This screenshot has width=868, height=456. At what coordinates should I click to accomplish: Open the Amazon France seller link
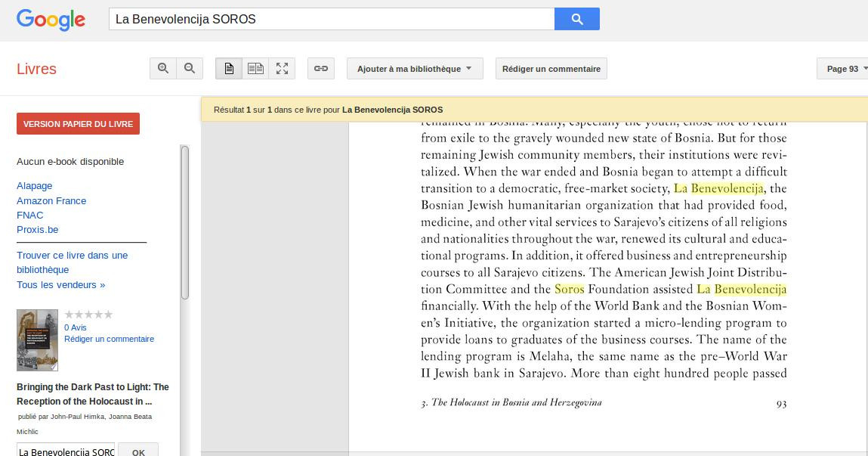(51, 200)
